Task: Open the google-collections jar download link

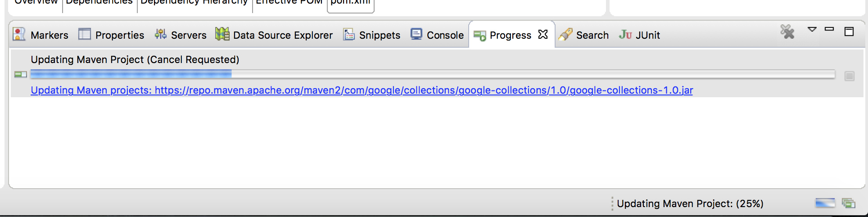Action: [x=362, y=90]
